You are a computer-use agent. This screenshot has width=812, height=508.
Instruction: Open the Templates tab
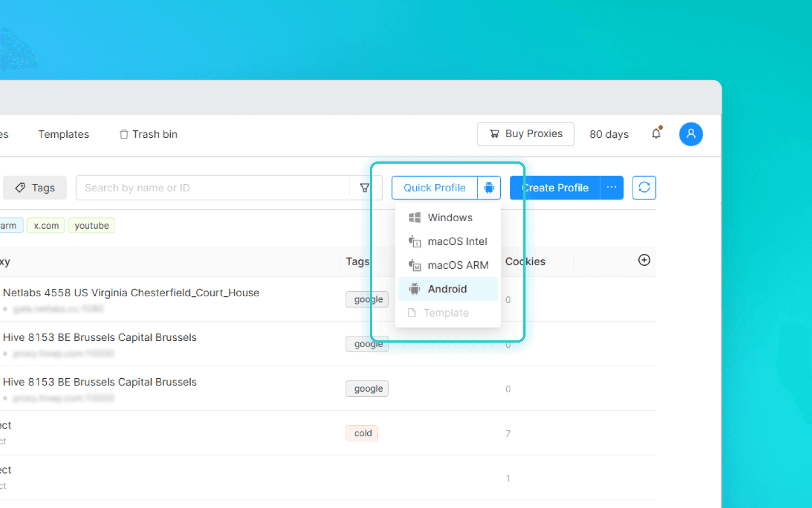click(64, 134)
